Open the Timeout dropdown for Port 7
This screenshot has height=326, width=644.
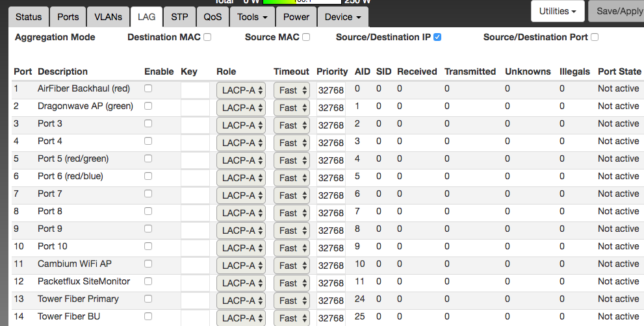(291, 195)
